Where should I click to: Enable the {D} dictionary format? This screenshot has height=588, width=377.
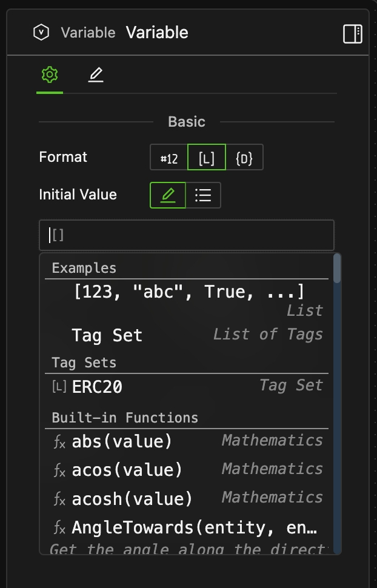[245, 158]
